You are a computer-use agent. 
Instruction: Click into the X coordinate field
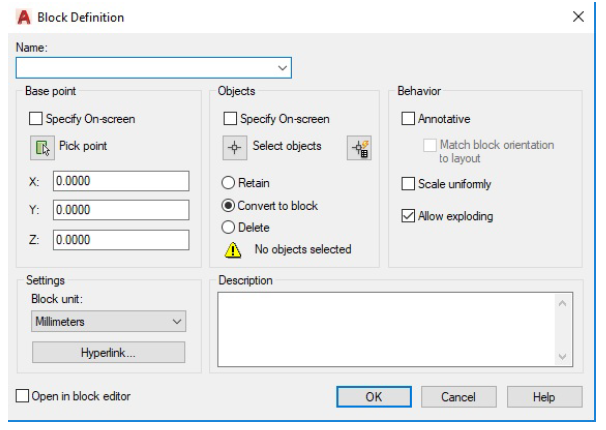(x=120, y=181)
